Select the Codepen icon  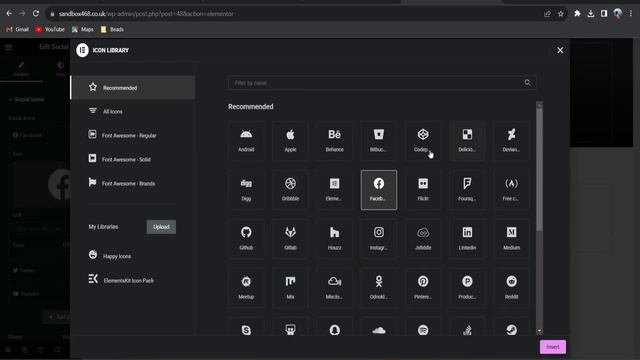click(x=423, y=140)
